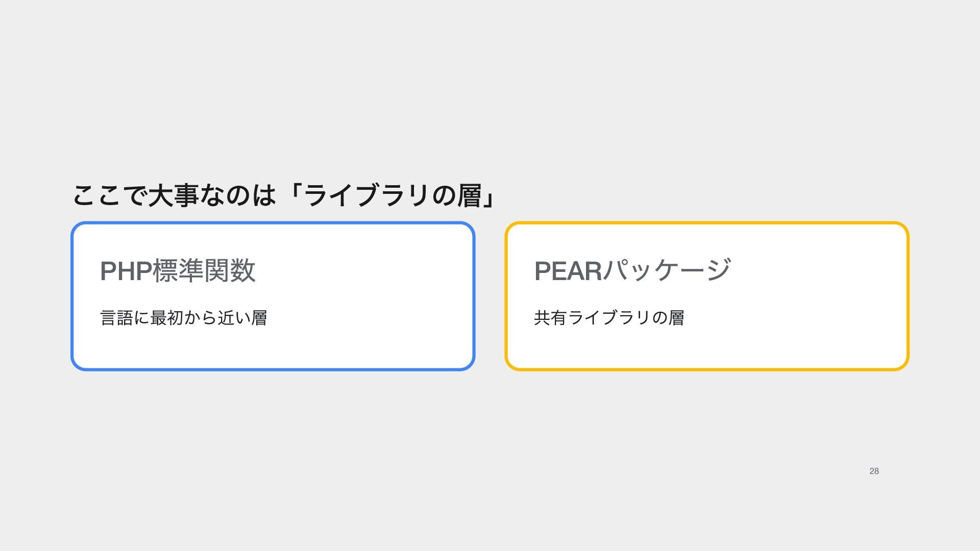980x551 pixels.
Task: Select the quoted phrase ライブラリの層 in title
Action: pyautogui.click(x=393, y=195)
